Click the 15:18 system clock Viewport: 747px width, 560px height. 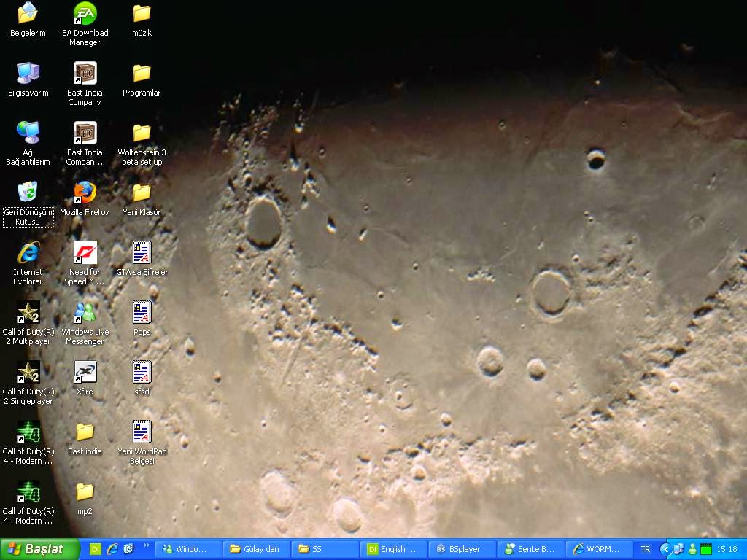pyautogui.click(x=727, y=549)
